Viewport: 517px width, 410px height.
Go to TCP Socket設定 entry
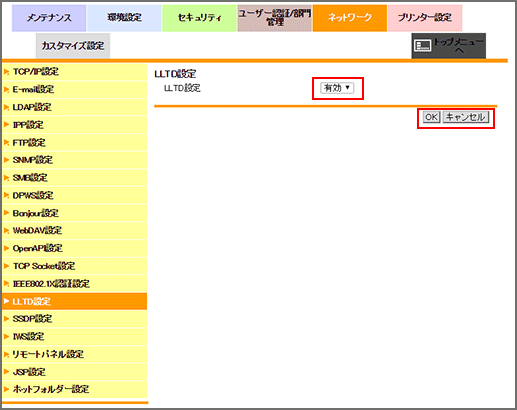75,266
